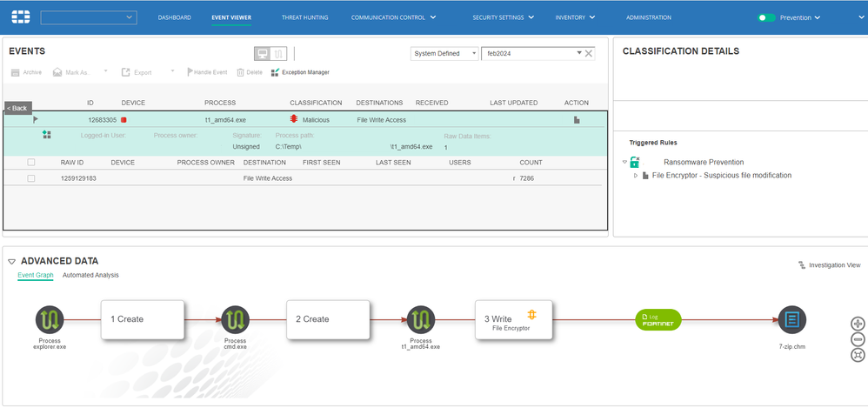Switch to the Automated Analysis tab
The image size is (868, 408).
tap(90, 275)
